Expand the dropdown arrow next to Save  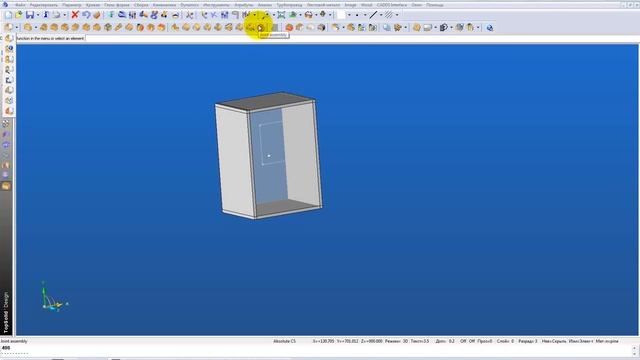[38, 15]
